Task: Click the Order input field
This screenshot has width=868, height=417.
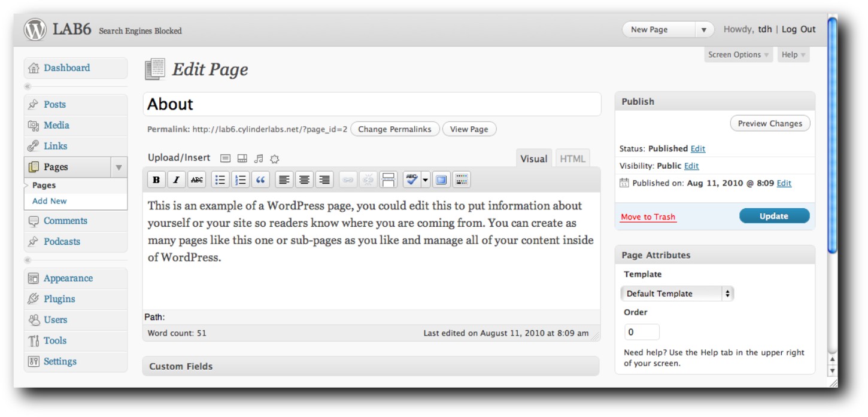Action: tap(642, 332)
